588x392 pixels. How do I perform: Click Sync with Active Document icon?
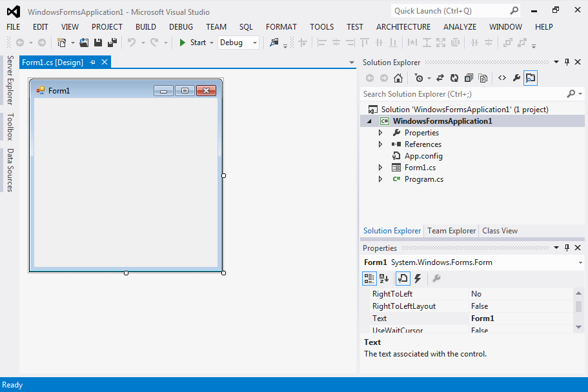[x=440, y=78]
